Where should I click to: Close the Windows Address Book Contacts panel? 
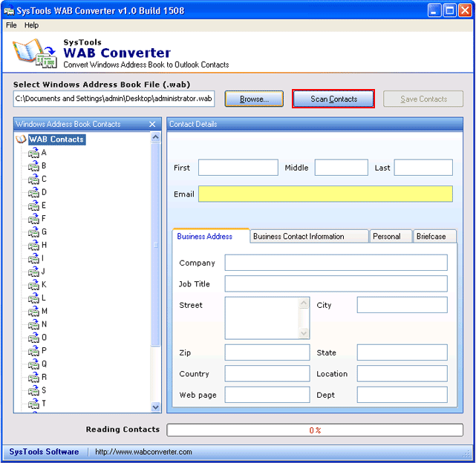(152, 124)
